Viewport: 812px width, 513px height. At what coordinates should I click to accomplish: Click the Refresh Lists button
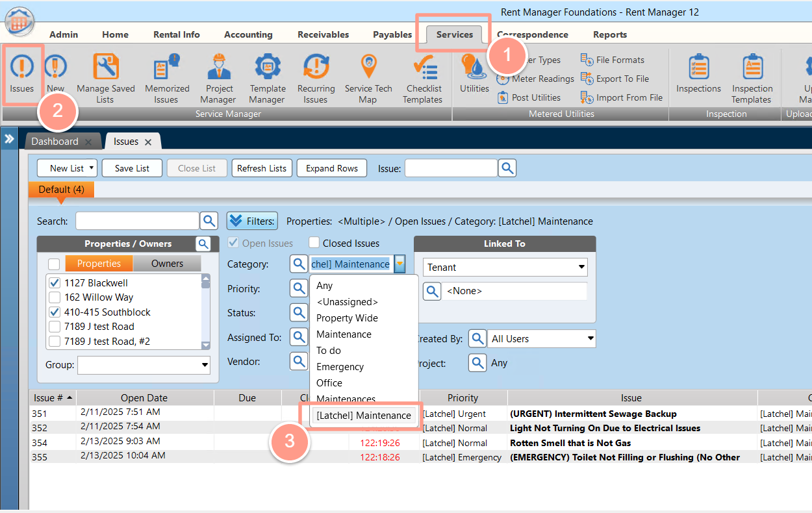262,168
